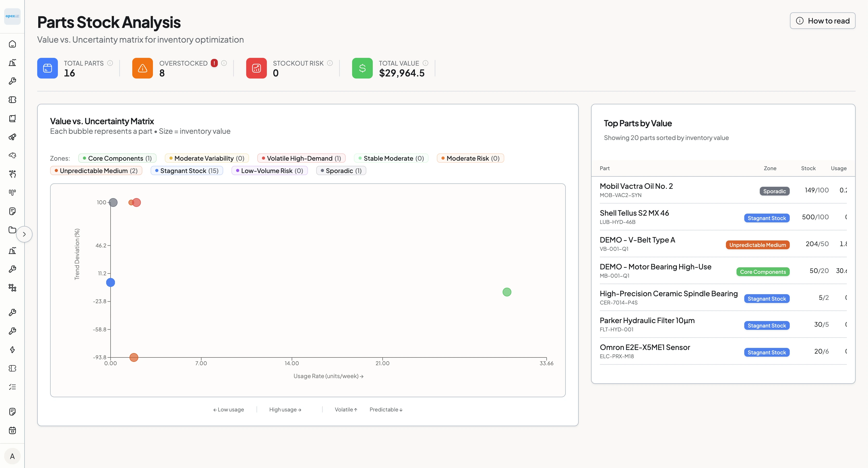Sort table by the Zone column header
This screenshot has height=468, width=868.
tap(770, 168)
